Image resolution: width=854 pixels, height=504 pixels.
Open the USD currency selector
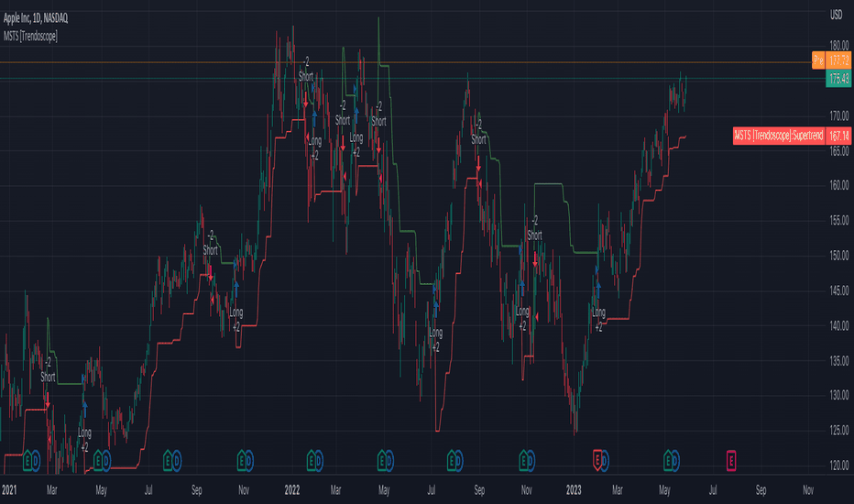(836, 16)
